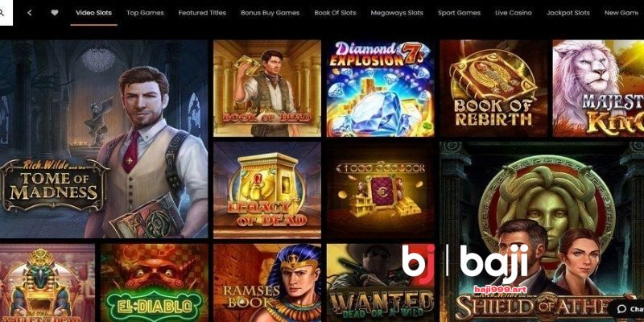
Task: Open the Live Casino tab
Action: [x=514, y=13]
